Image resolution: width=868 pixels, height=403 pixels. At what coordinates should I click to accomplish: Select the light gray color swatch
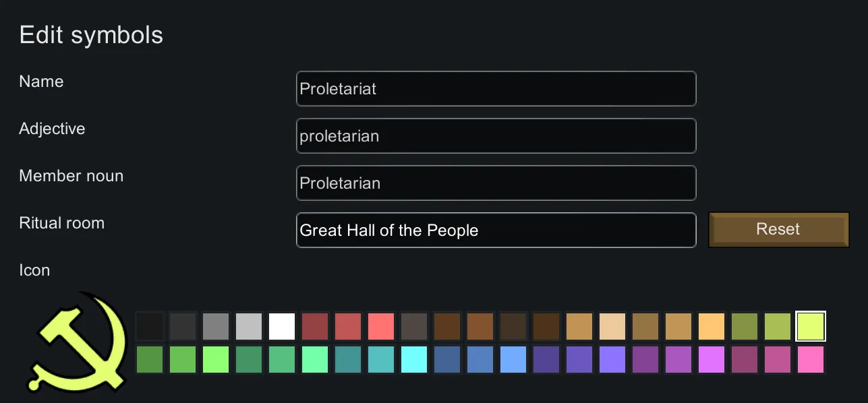click(249, 326)
